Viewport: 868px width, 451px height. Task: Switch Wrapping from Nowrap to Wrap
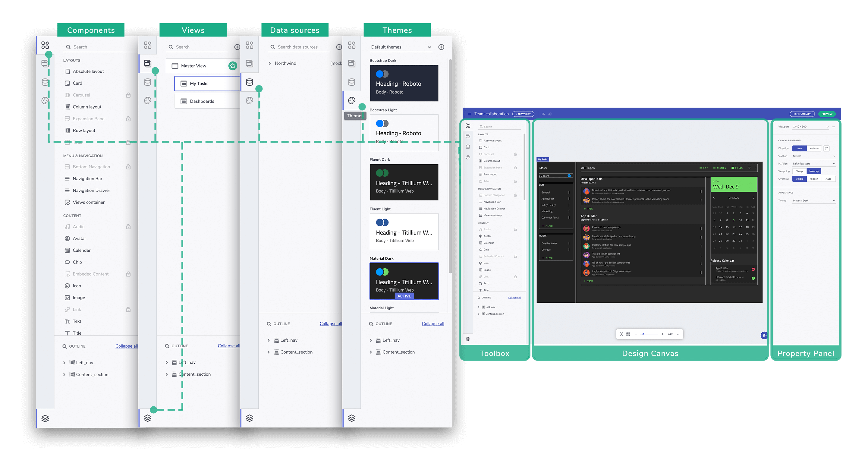(x=799, y=171)
